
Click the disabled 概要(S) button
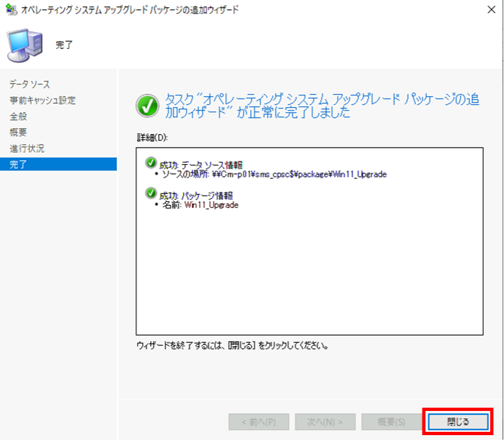[x=391, y=421]
